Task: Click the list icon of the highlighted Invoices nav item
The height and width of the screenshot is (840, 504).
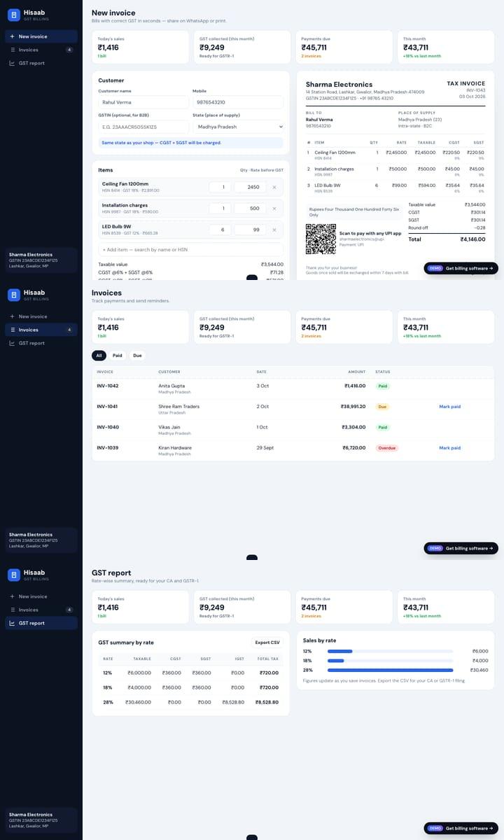Action: pyautogui.click(x=12, y=330)
